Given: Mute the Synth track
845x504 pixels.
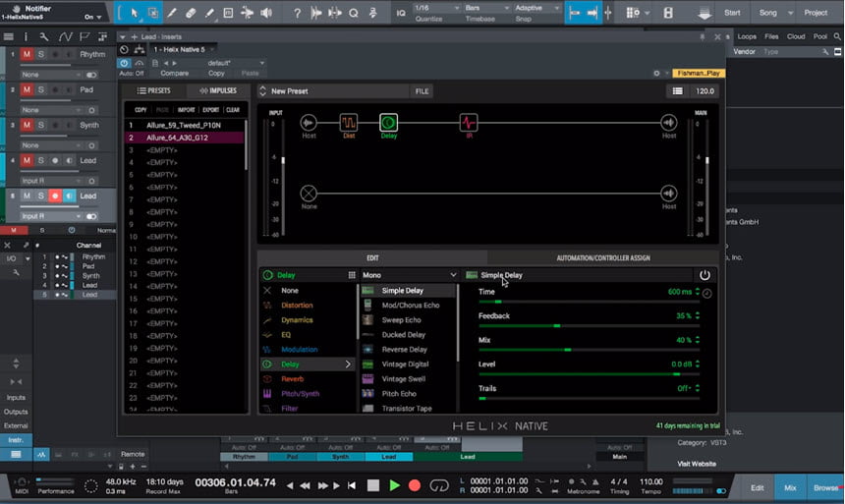Looking at the screenshot, I should click(x=27, y=125).
